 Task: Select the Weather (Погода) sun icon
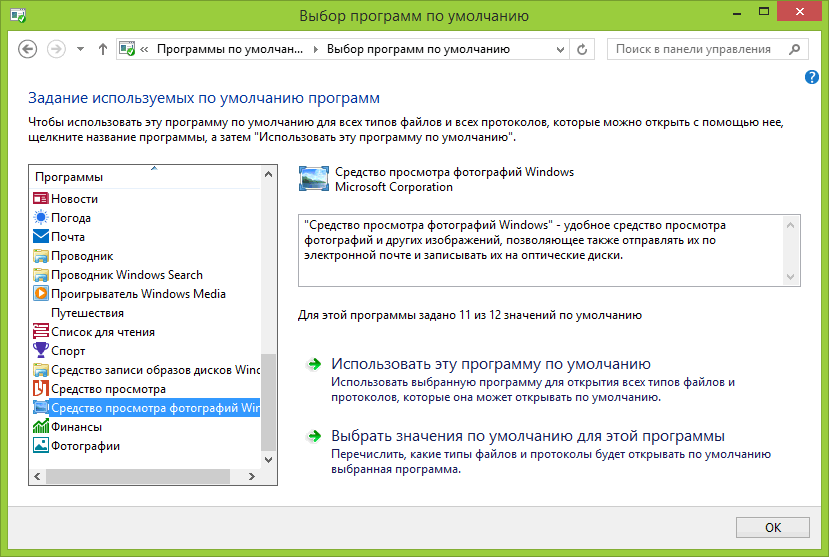41,218
